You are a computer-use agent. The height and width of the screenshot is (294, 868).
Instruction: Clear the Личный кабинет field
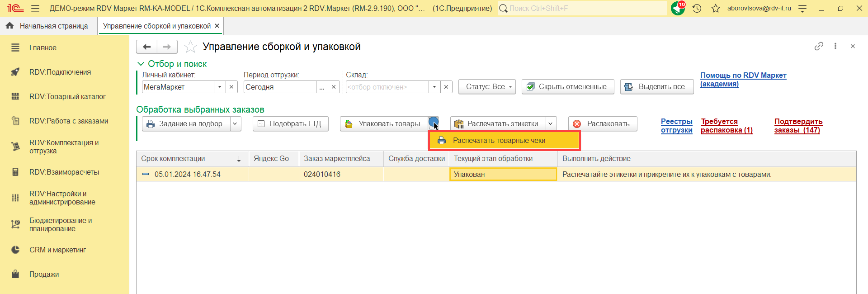click(231, 87)
